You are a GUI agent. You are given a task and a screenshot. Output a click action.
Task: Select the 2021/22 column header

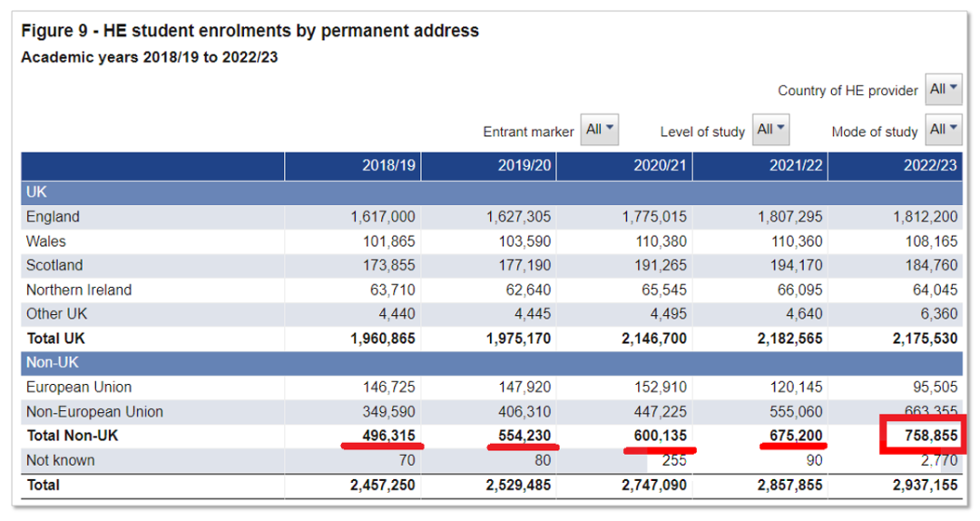[x=796, y=167]
